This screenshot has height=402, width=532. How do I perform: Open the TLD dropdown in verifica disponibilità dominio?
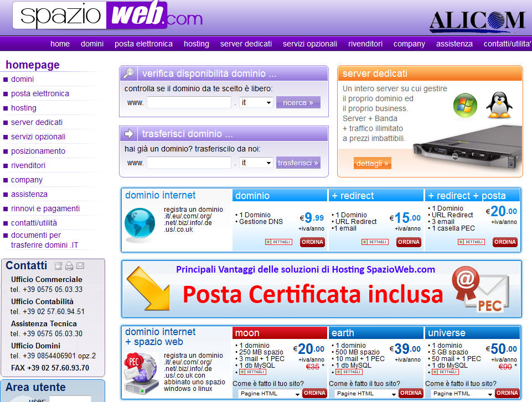256,102
